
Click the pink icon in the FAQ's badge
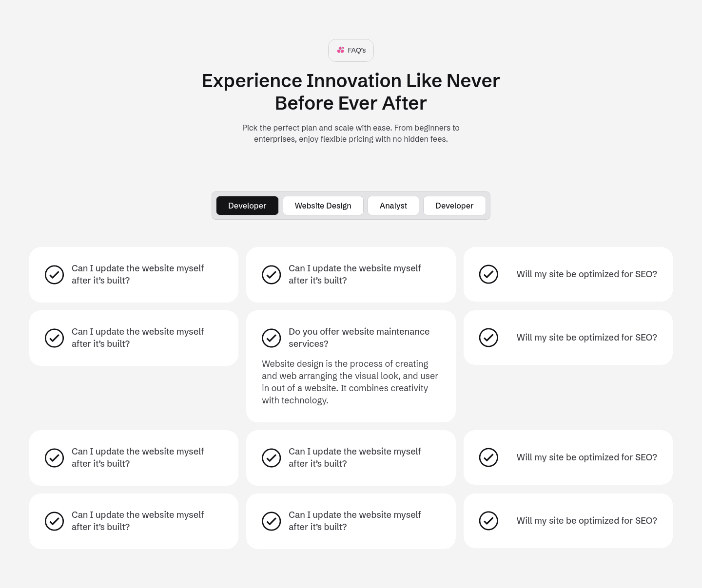(x=340, y=50)
